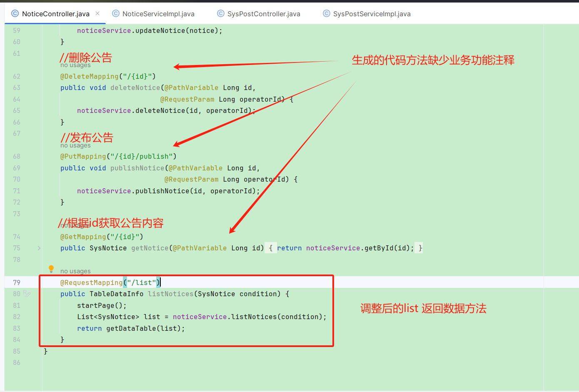
Task: Click line number 62 in the gutter
Action: [17, 76]
